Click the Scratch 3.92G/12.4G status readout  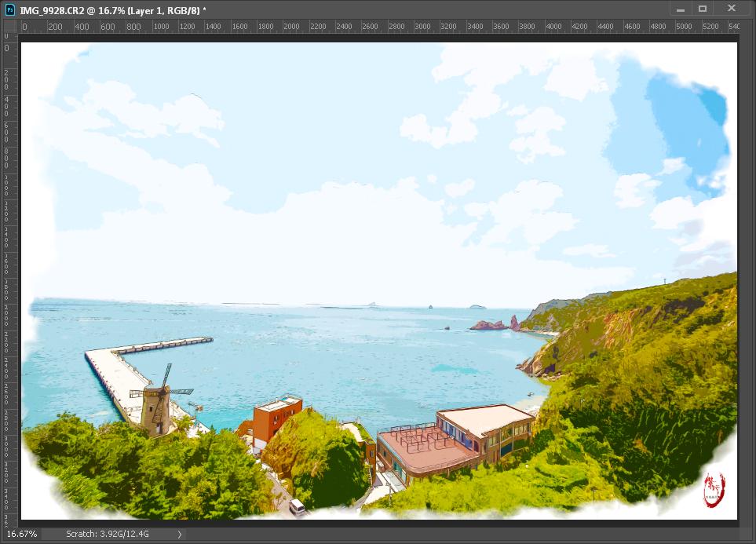tap(108, 535)
